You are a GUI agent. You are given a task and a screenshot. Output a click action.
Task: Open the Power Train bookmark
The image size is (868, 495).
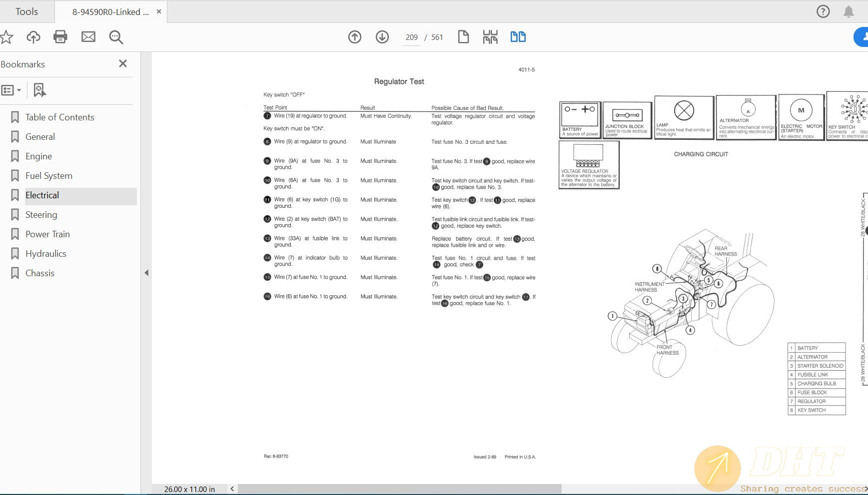click(x=47, y=234)
